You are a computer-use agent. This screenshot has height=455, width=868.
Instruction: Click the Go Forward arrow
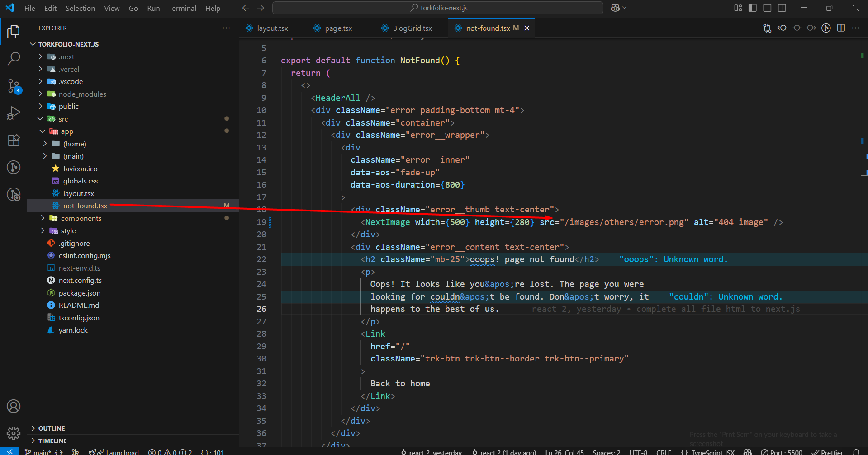tap(261, 8)
